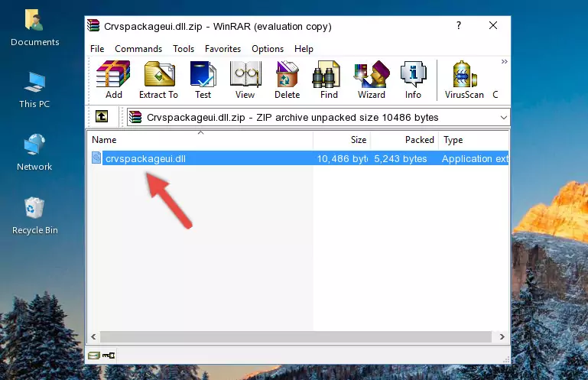Click the 10,486 bytes size cell
Image resolution: width=588 pixels, height=380 pixels.
pos(342,159)
